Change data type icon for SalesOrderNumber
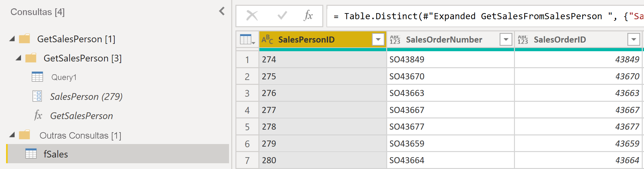644x169 pixels. [x=395, y=40]
